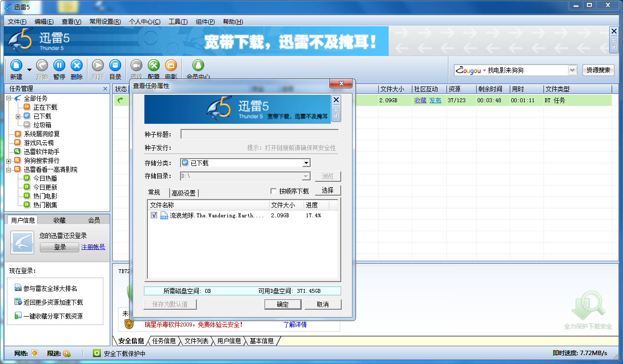Viewport: 623px width, 364px height.
Task: Uncheck the 流浪地球 file checkbox
Action: pos(154,215)
